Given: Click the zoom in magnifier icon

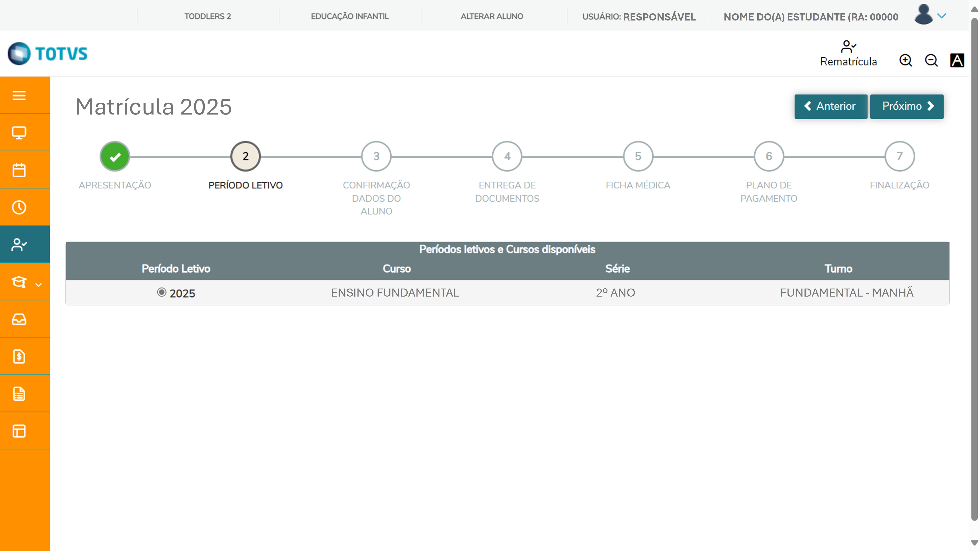Looking at the screenshot, I should [x=905, y=61].
